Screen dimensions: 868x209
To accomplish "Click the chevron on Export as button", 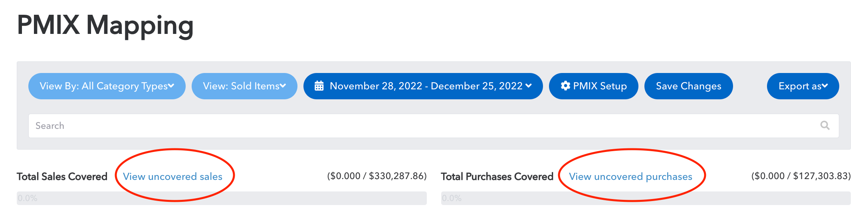I will coord(825,86).
